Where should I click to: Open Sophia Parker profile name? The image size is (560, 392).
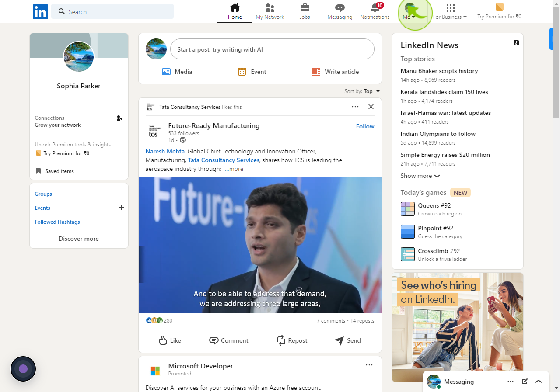79,86
